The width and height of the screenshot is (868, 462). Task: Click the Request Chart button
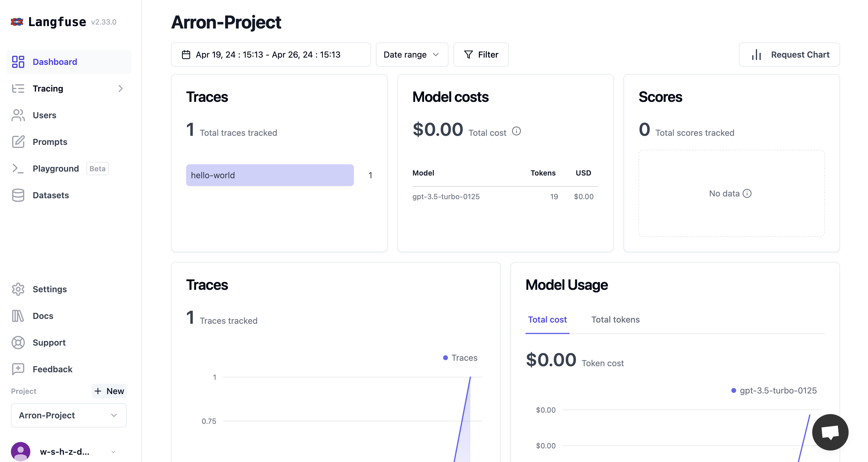click(x=789, y=55)
